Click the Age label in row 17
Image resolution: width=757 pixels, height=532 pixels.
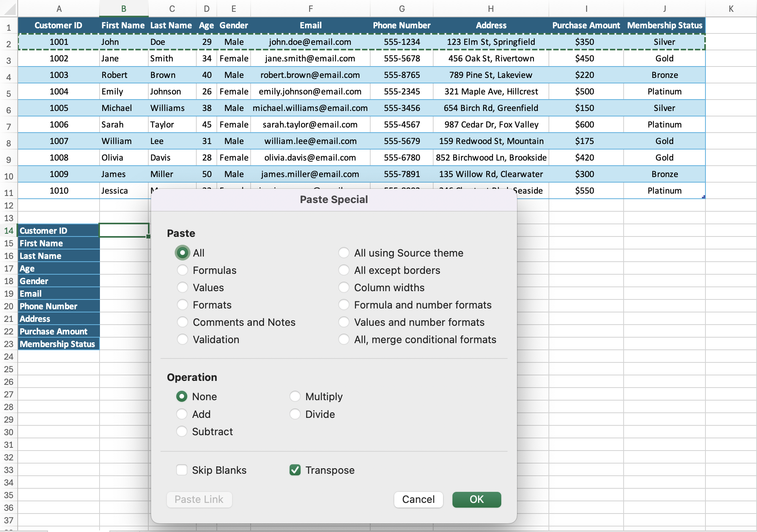59,268
